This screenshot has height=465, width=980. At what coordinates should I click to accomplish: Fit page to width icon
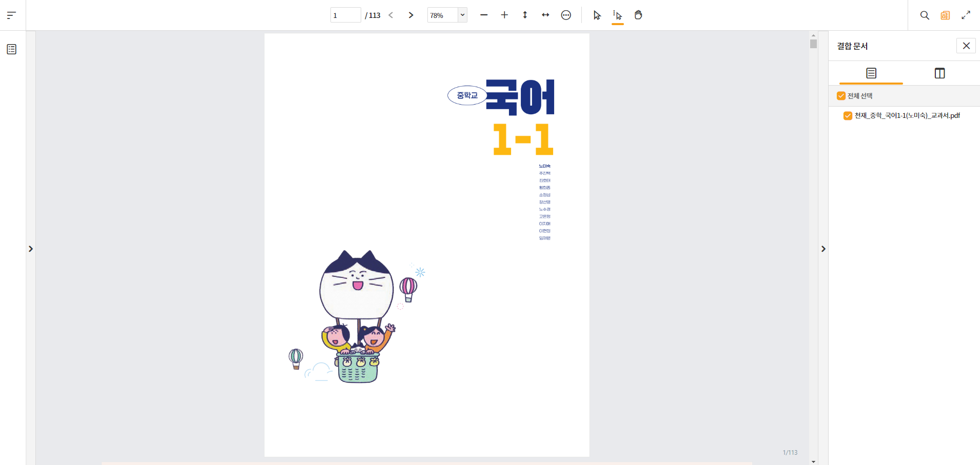coord(545,15)
